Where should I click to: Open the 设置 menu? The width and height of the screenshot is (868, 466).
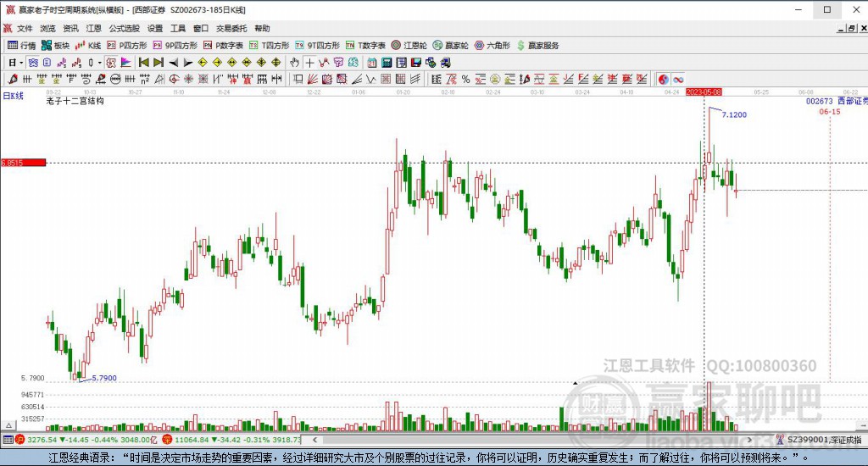[x=155, y=28]
